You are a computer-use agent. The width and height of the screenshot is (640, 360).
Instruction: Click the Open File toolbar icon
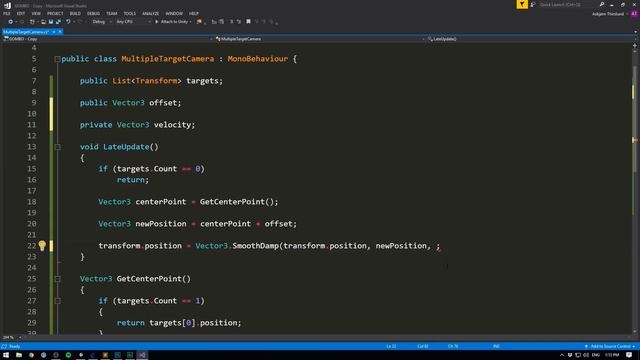point(43,22)
